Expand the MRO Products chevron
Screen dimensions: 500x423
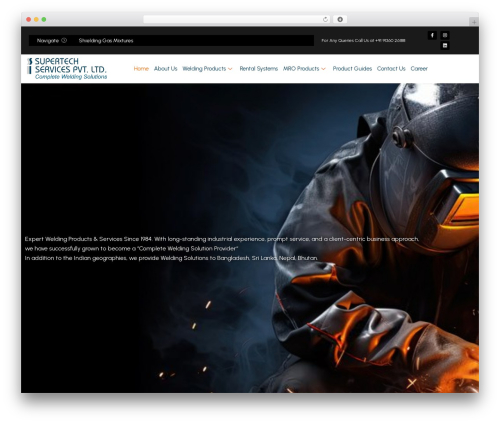click(x=323, y=69)
